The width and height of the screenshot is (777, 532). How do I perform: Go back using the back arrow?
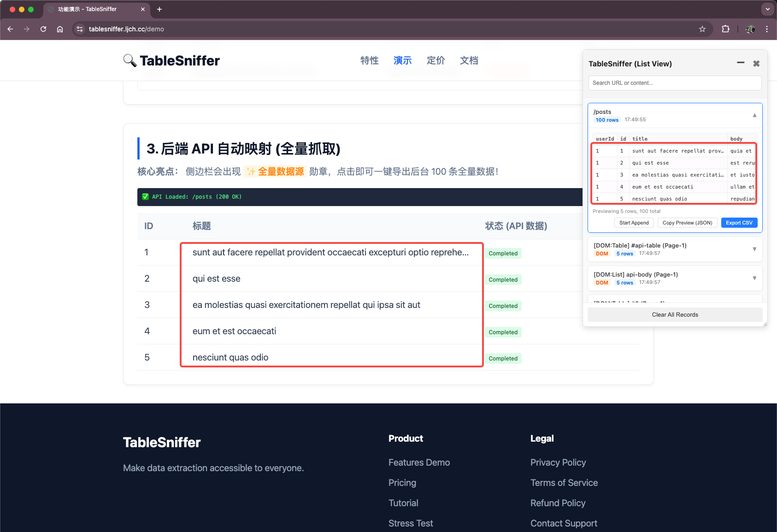(10, 29)
